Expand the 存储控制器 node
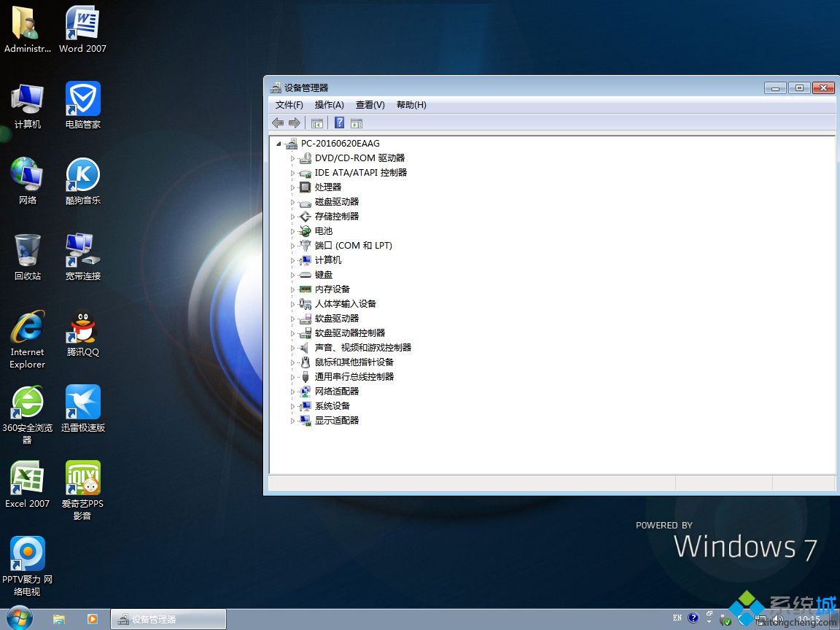Screen dimensions: 840x630 tap(292, 217)
